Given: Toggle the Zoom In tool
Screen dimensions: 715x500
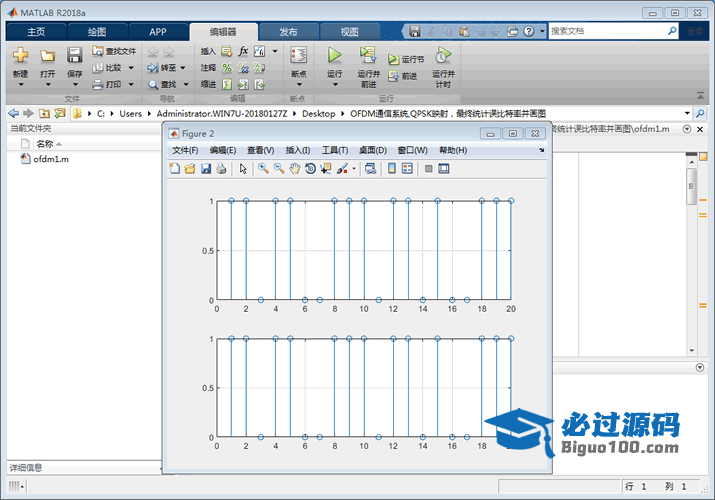Looking at the screenshot, I should click(263, 169).
